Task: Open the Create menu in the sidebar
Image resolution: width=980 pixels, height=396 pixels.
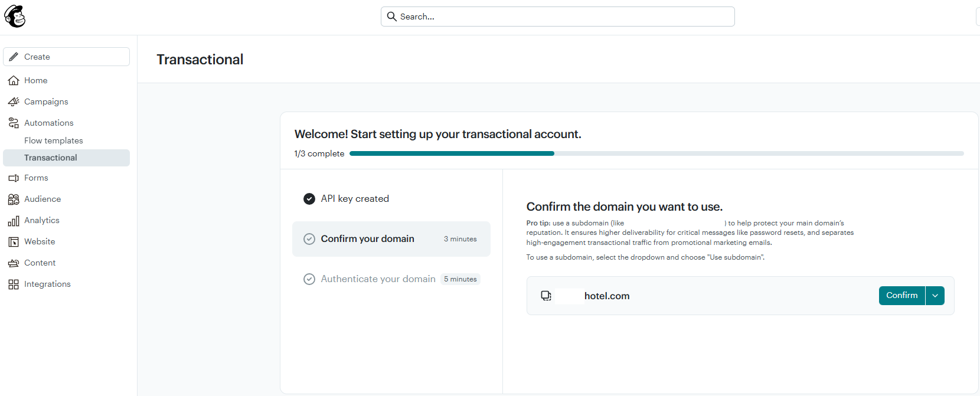Action: pos(66,57)
